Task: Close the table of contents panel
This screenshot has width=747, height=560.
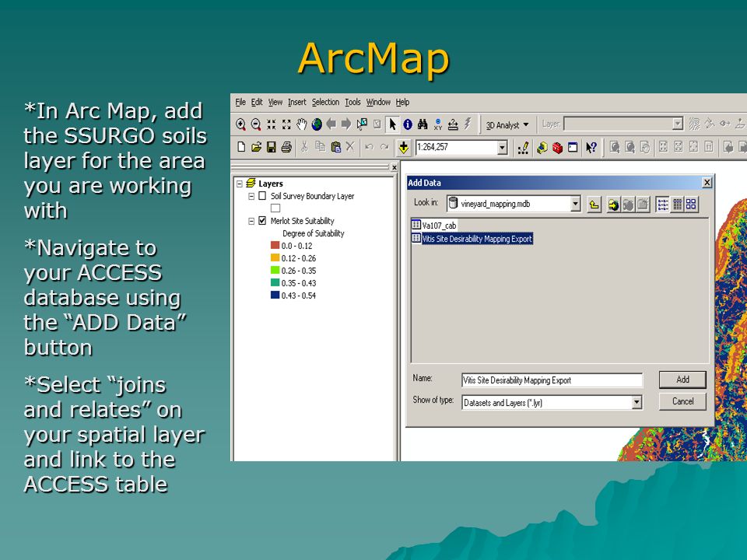Action: click(394, 167)
